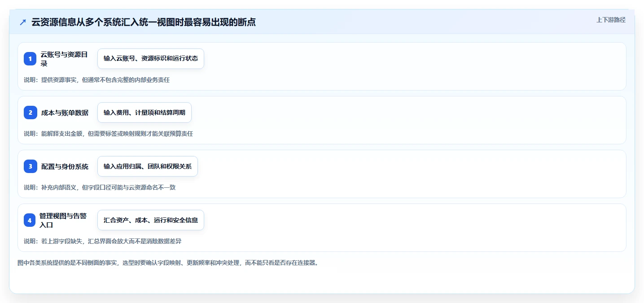Click the arrow icon beside the title
This screenshot has height=303, width=644.
pos(23,22)
